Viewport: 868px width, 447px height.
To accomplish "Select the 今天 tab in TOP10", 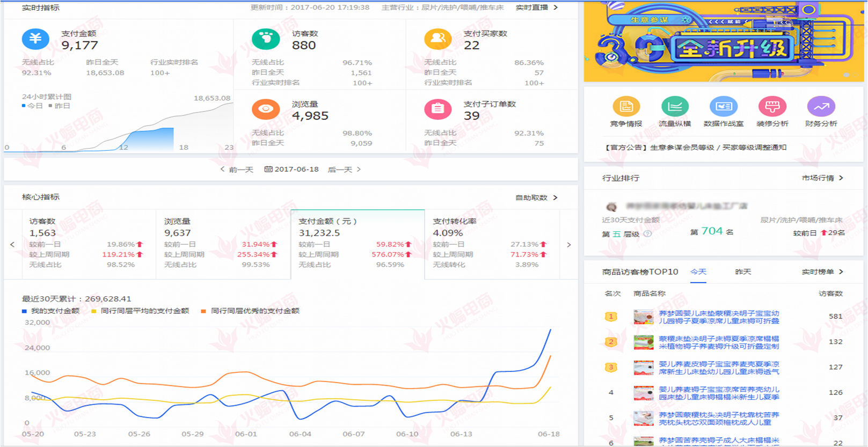I will tap(698, 272).
